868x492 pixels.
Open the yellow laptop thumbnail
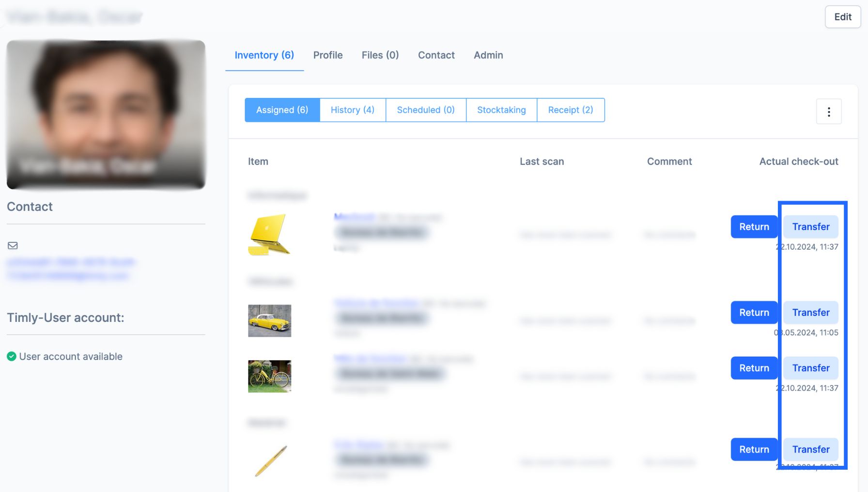click(x=269, y=235)
